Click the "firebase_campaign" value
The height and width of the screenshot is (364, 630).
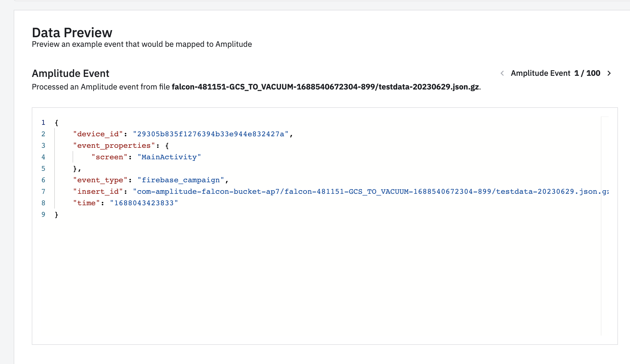coord(181,180)
